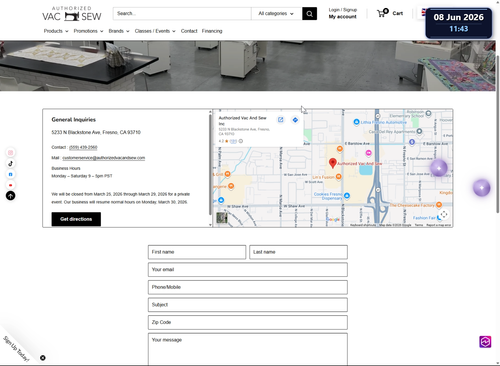
Task: Open the Contact menu item
Action: click(x=189, y=31)
